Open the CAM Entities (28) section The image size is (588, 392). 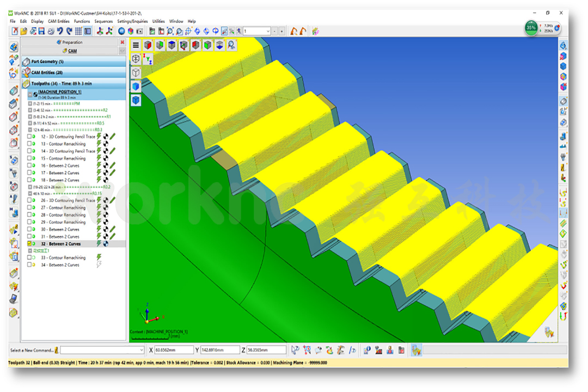(73, 72)
